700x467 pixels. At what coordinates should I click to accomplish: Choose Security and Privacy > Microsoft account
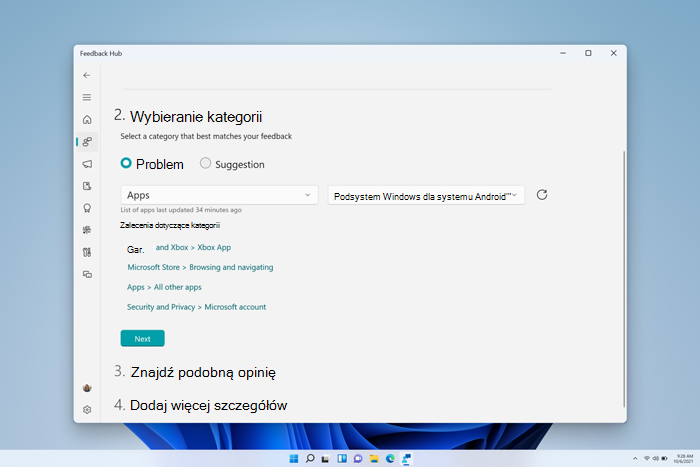click(x=196, y=307)
